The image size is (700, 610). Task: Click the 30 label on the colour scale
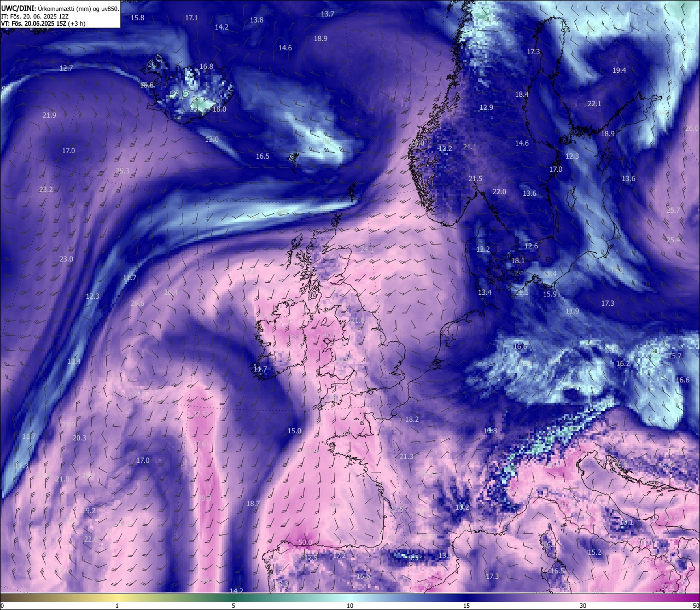583,606
